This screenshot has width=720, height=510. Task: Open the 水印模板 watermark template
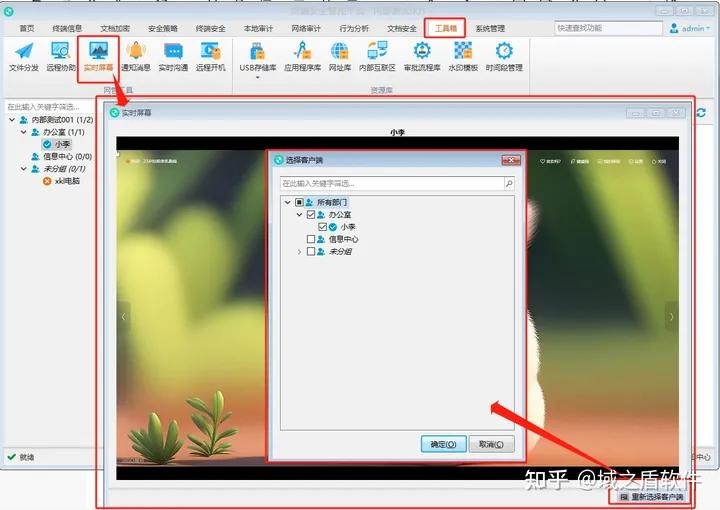463,56
